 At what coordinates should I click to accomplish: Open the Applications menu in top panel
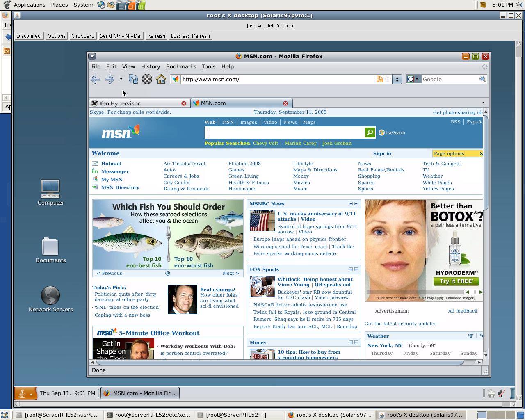coord(30,5)
